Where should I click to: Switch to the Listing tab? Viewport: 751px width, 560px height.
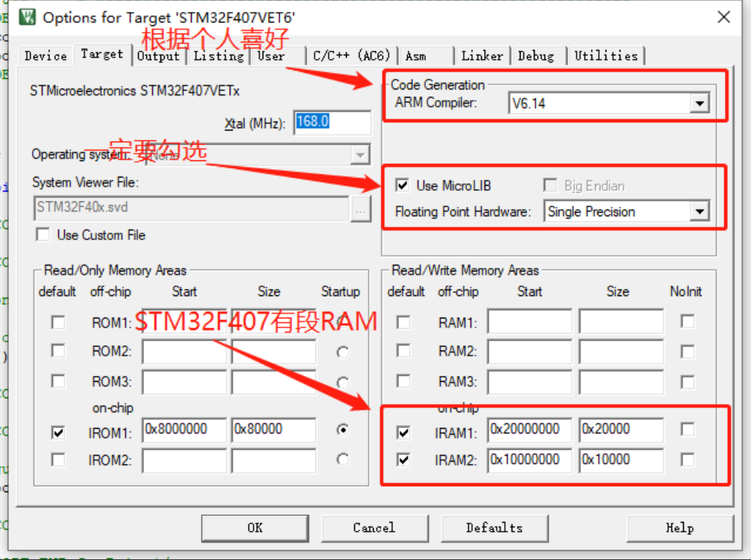point(219,56)
